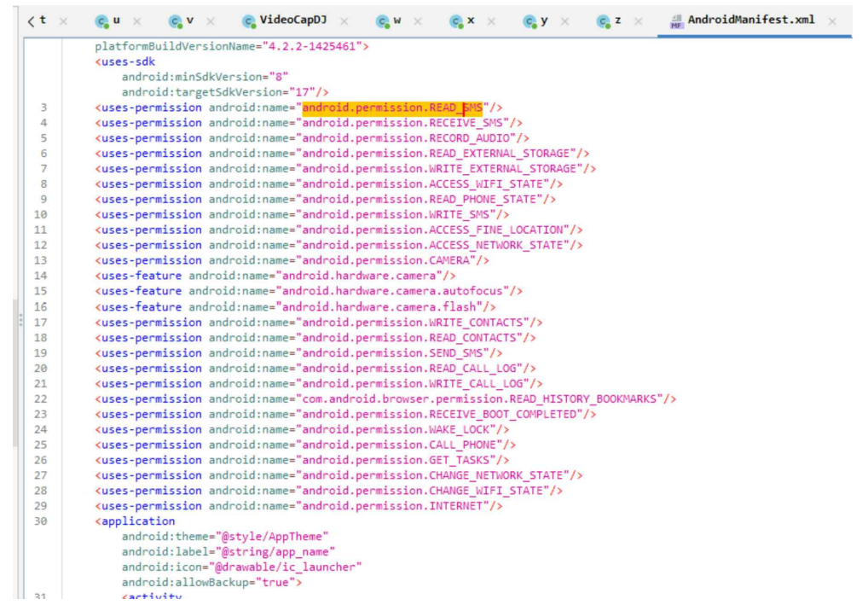
Task: Click the class icon on the y tab
Action: pos(529,20)
